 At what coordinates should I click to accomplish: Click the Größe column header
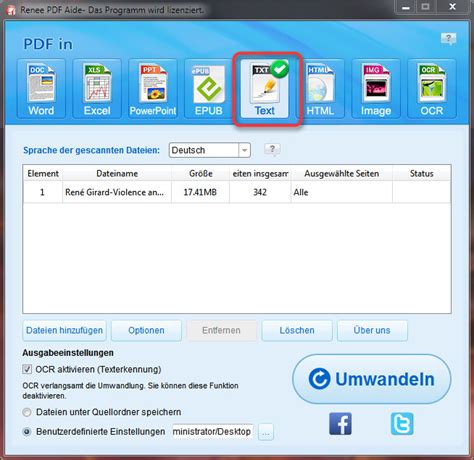tap(200, 174)
